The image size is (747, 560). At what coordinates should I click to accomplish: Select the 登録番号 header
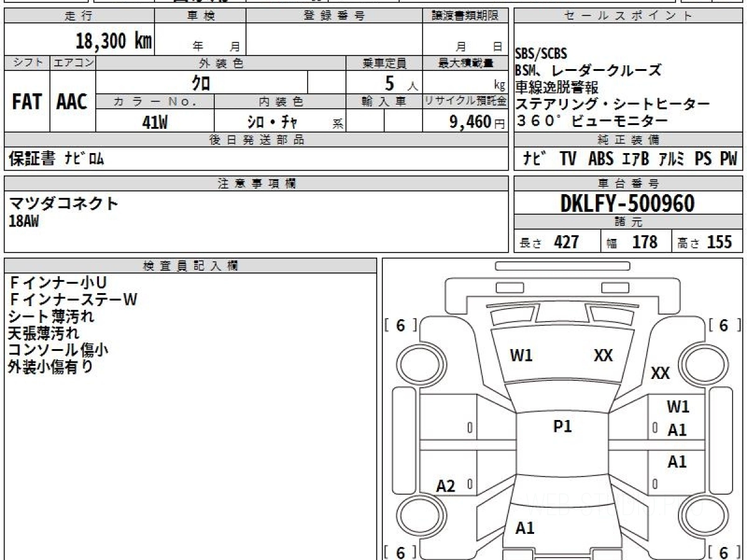(x=334, y=16)
